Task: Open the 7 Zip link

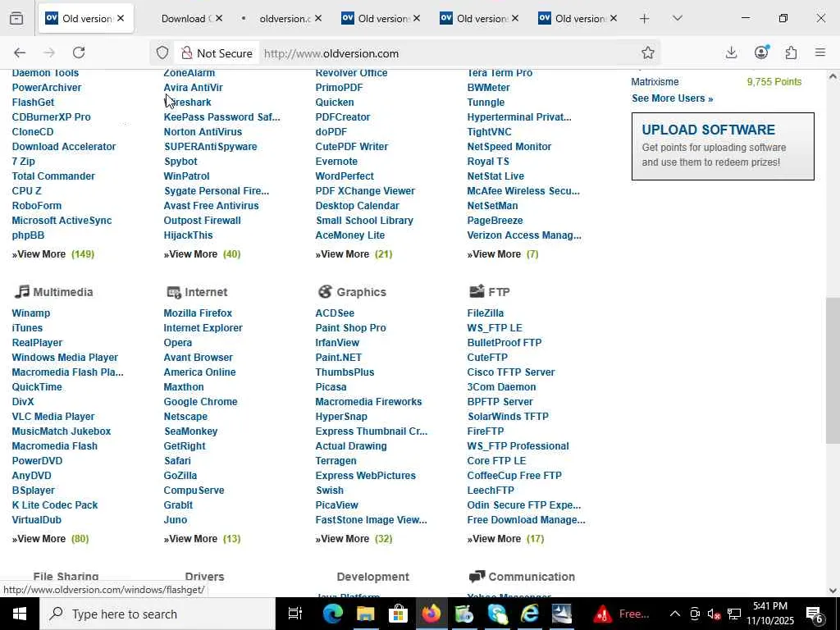Action: coord(24,162)
